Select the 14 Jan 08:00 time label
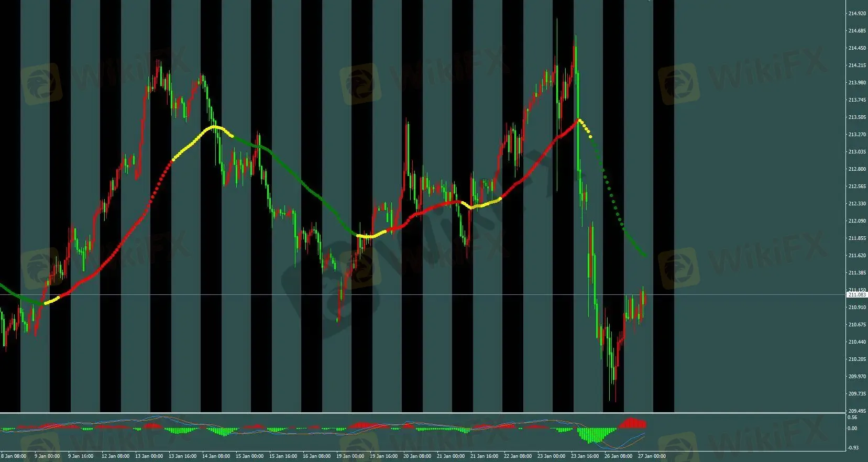The height and width of the screenshot is (462, 868). click(216, 456)
